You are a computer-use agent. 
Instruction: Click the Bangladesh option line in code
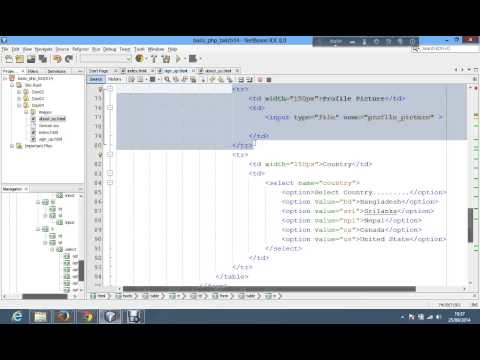360,202
